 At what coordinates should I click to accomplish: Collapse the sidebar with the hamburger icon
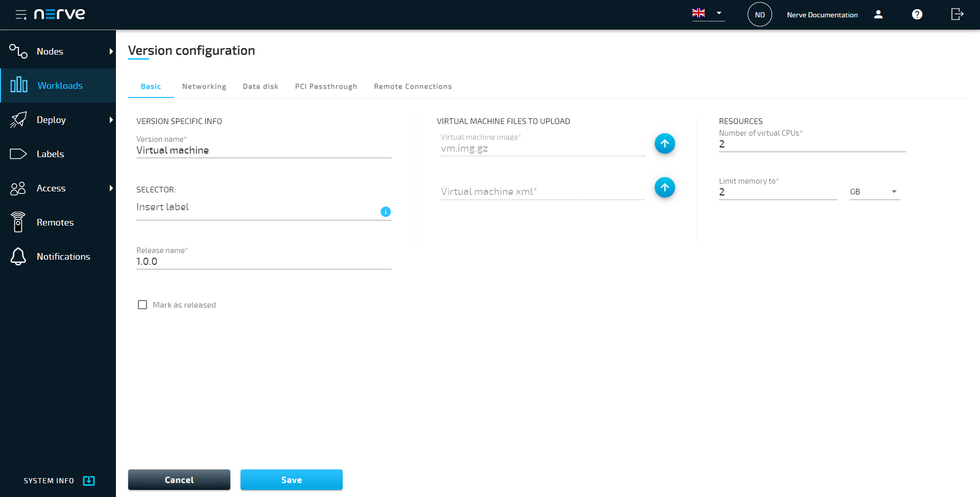[x=21, y=14]
